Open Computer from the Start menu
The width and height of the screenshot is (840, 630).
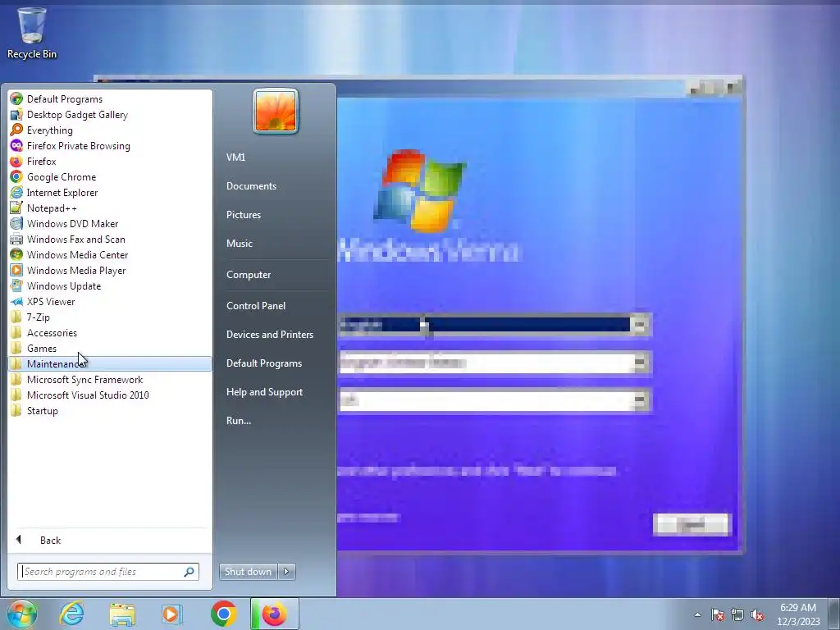(x=249, y=274)
